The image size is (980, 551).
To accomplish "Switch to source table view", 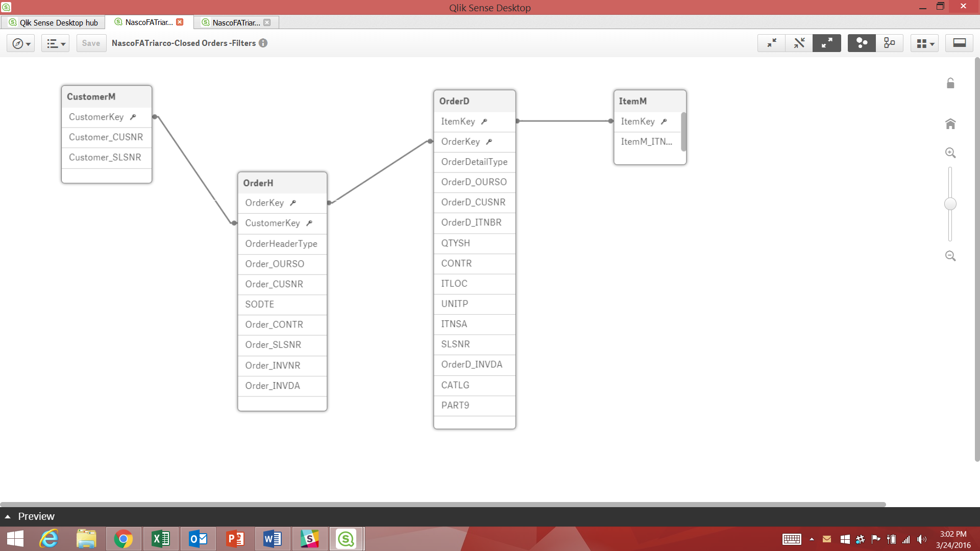I will point(889,43).
